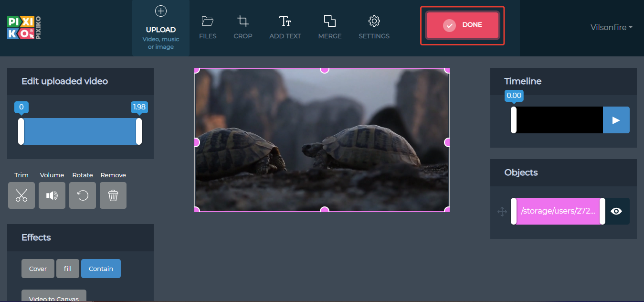Click the timeline playhead marker at 0.00
Image resolution: width=644 pixels, height=302 pixels.
pyautogui.click(x=514, y=120)
